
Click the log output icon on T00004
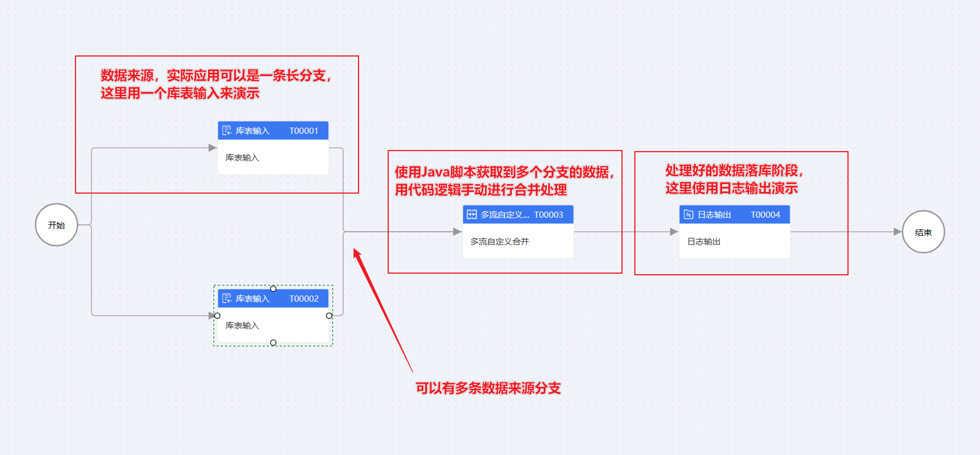(689, 214)
